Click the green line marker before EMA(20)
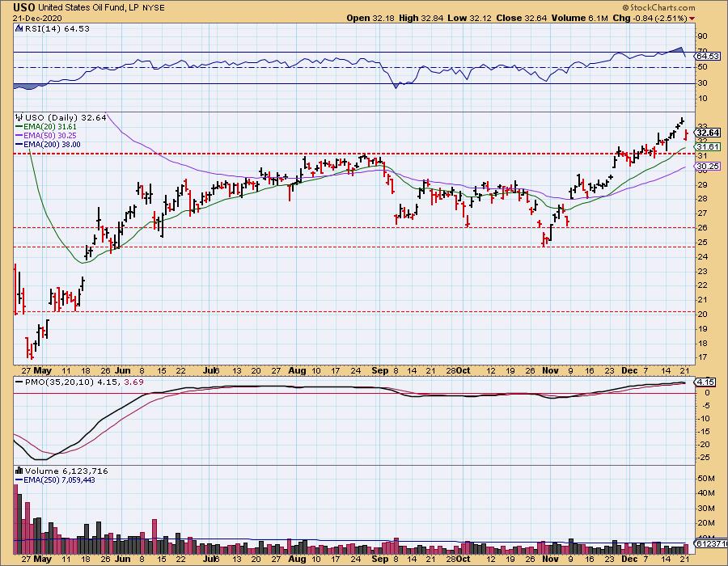This screenshot has height=566, width=728. pos(19,127)
